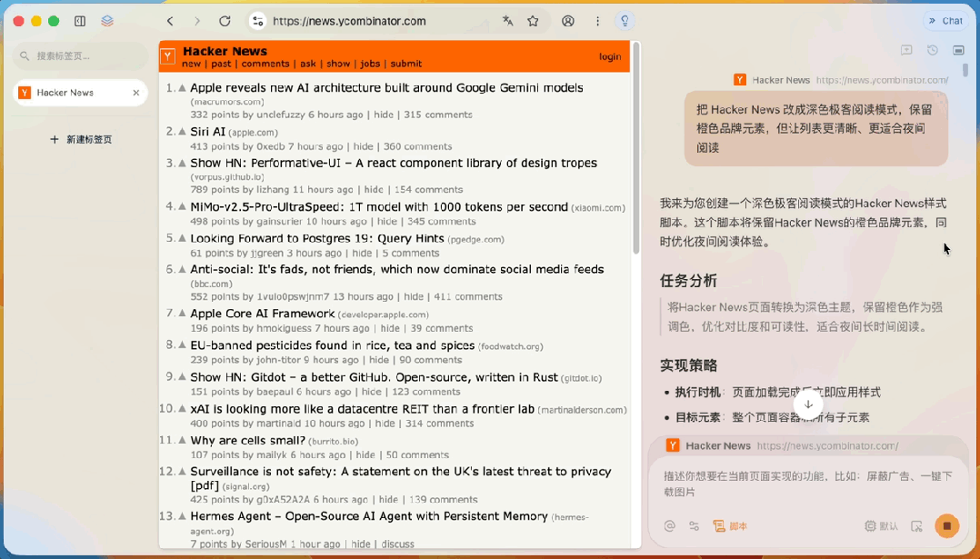Viewport: 980px width, 559px height.
Task: Click the web page vertical scrollbar
Action: (636, 148)
